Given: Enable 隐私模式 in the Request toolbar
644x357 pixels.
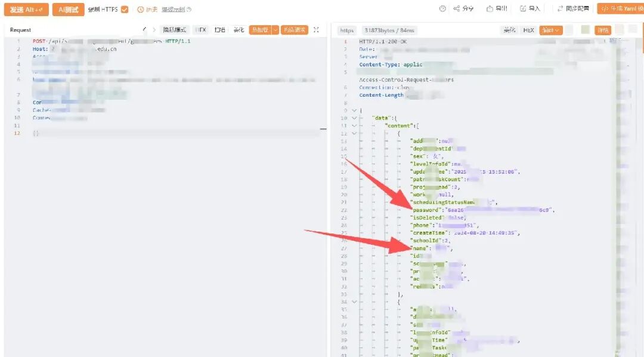Looking at the screenshot, I should [x=175, y=30].
